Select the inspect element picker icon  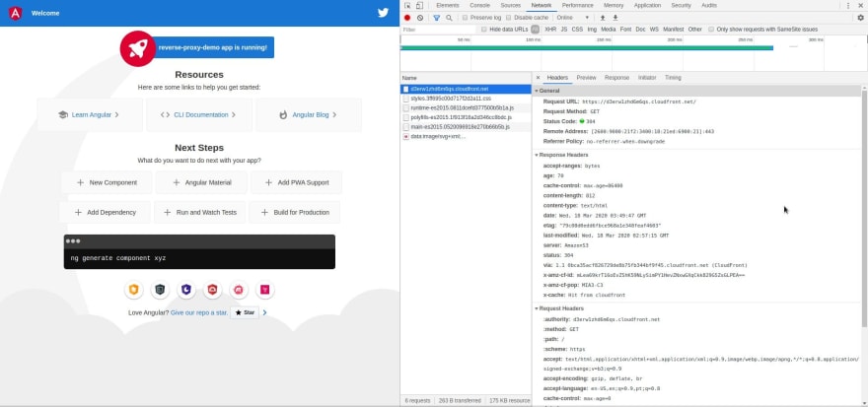[x=407, y=6]
